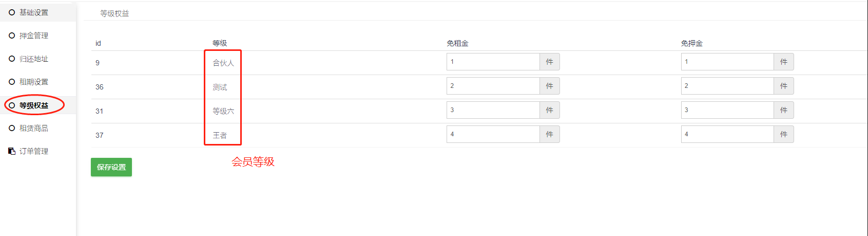Click the 免押金 field for 王者
Viewport: 868px width, 236px height.
(727, 134)
